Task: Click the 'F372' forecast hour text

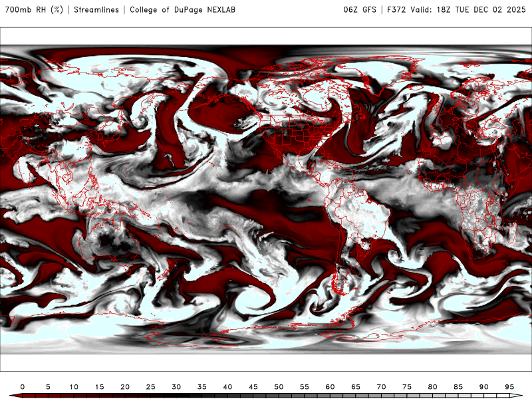Action: [396, 10]
